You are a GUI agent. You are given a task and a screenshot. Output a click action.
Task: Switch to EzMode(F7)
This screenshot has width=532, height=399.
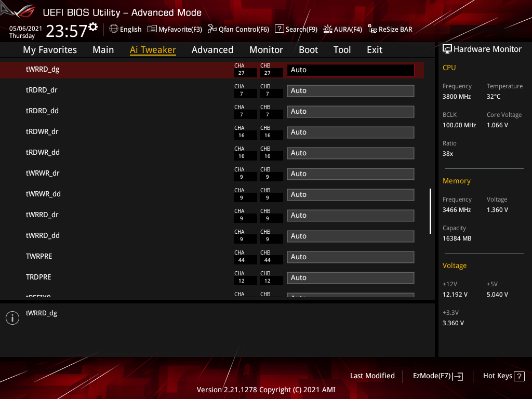tap(437, 376)
